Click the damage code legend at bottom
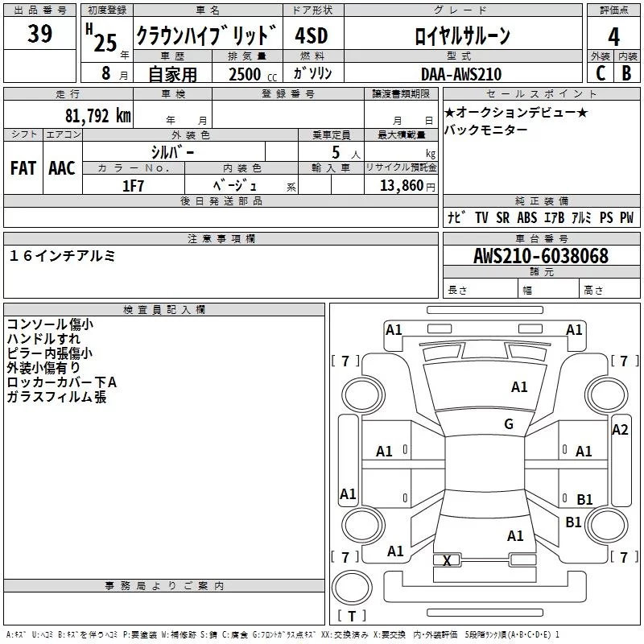644x644 pixels. point(283,635)
